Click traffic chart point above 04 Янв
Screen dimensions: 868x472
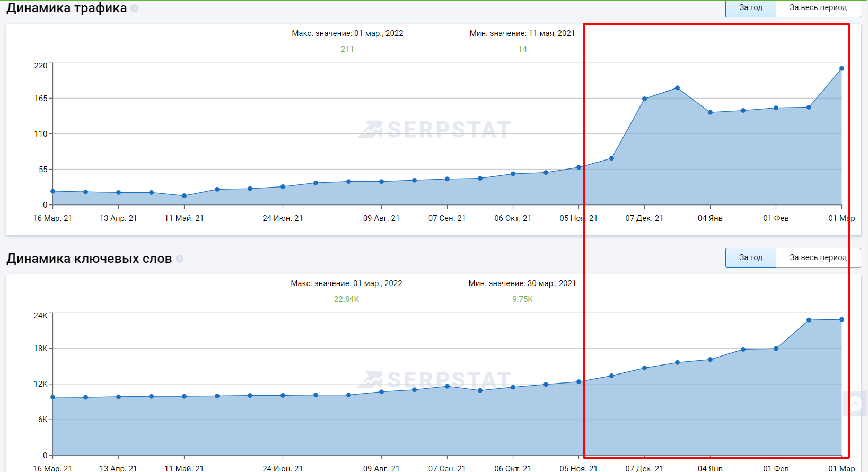pos(710,112)
